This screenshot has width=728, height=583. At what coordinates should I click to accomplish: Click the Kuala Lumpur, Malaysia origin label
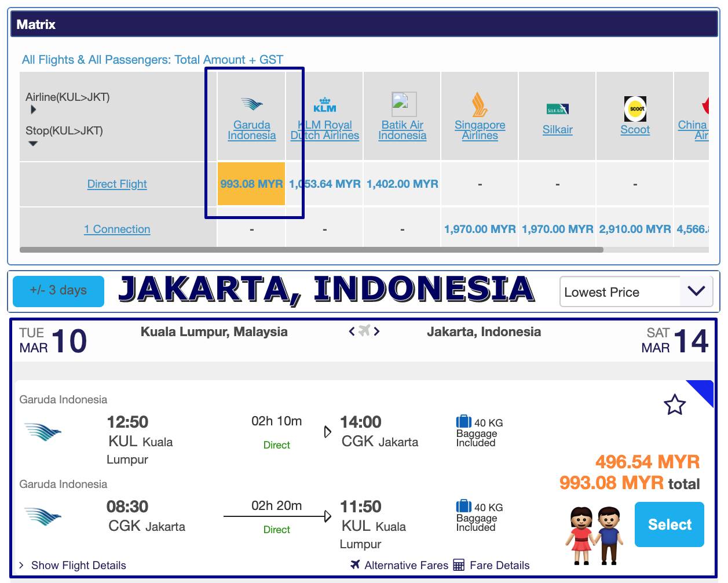(214, 332)
